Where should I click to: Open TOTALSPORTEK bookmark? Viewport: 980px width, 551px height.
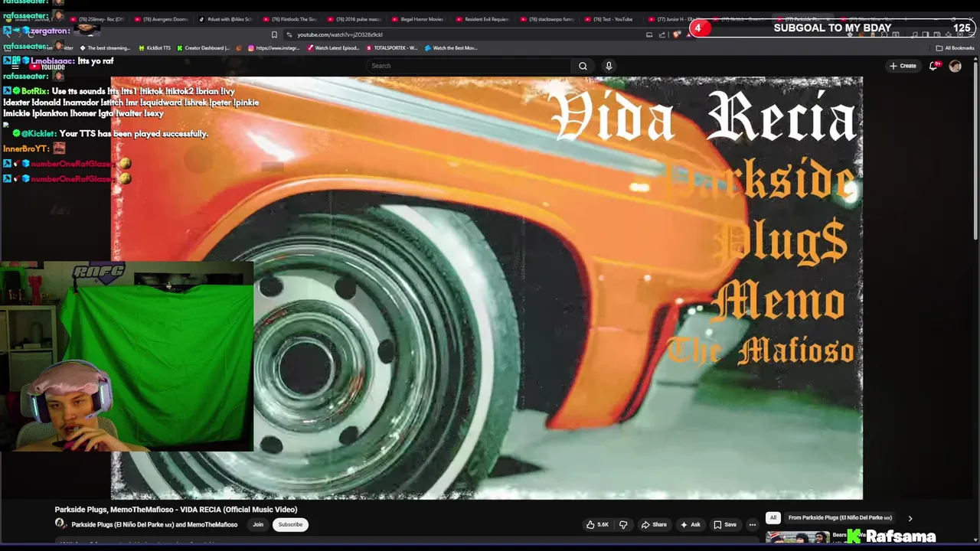click(391, 47)
